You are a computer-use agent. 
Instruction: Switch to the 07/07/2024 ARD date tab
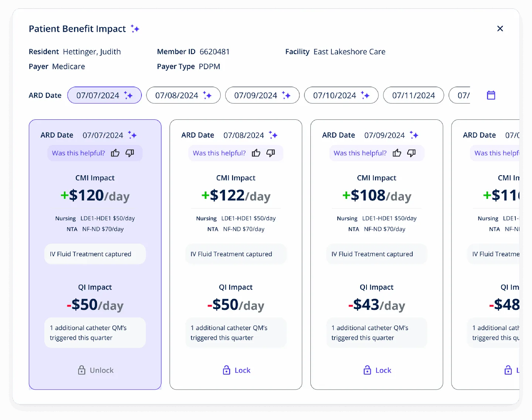click(105, 95)
